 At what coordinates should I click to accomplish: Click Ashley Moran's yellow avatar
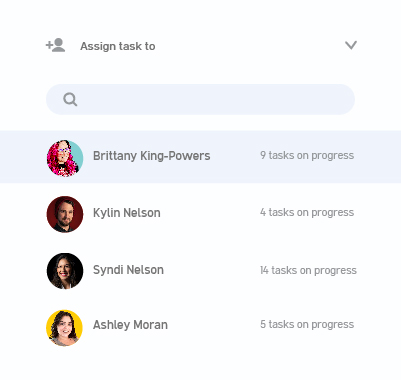click(64, 328)
